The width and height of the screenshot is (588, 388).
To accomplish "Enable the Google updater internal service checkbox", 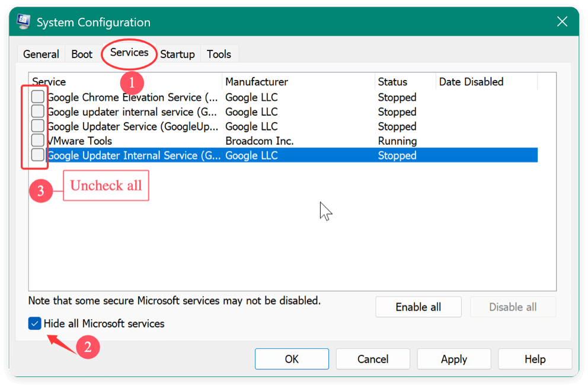I will pyautogui.click(x=37, y=112).
